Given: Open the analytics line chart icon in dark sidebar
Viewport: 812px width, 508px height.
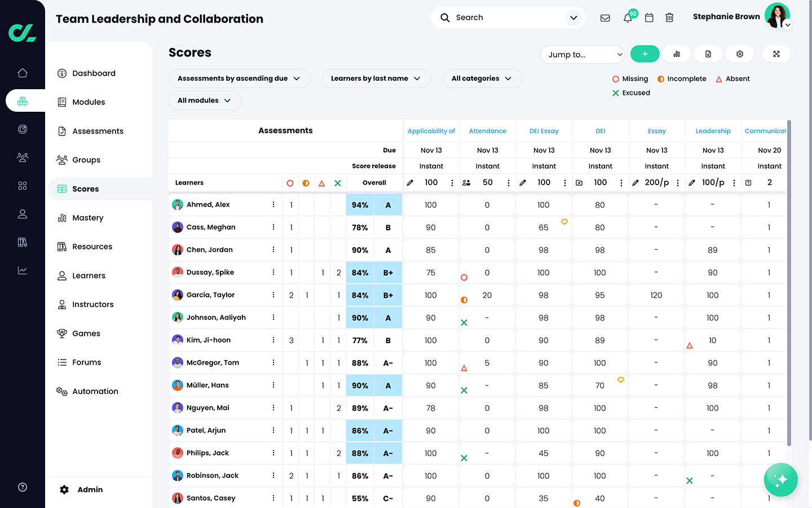Looking at the screenshot, I should click(x=23, y=270).
